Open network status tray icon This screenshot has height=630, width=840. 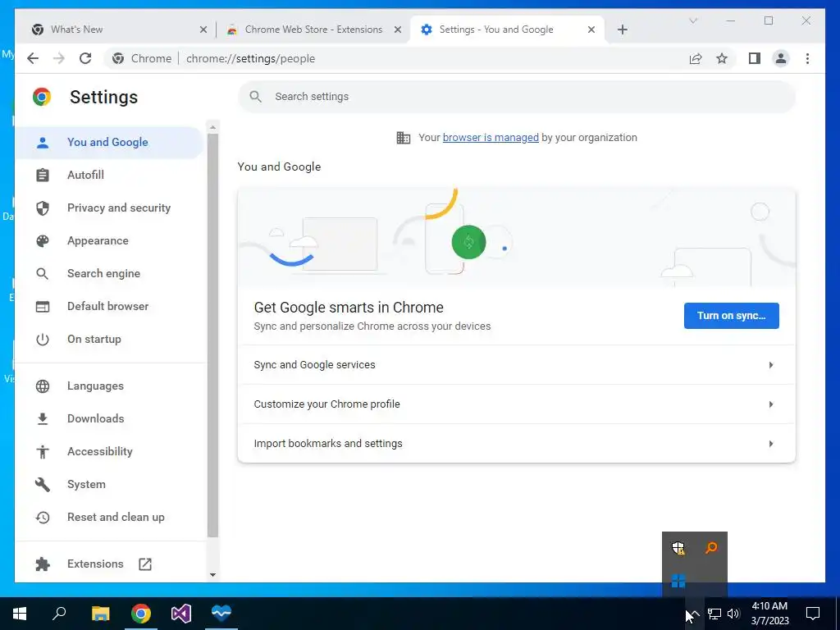[714, 614]
